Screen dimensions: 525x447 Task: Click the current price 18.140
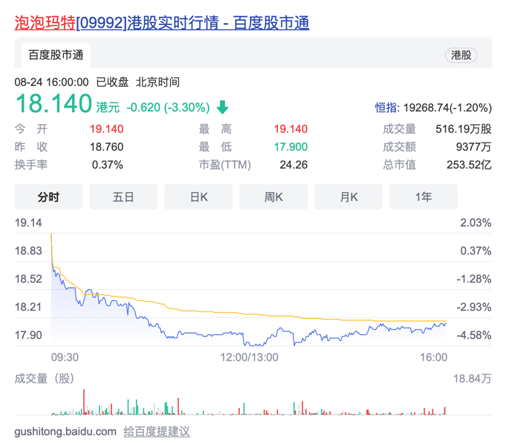coord(54,103)
